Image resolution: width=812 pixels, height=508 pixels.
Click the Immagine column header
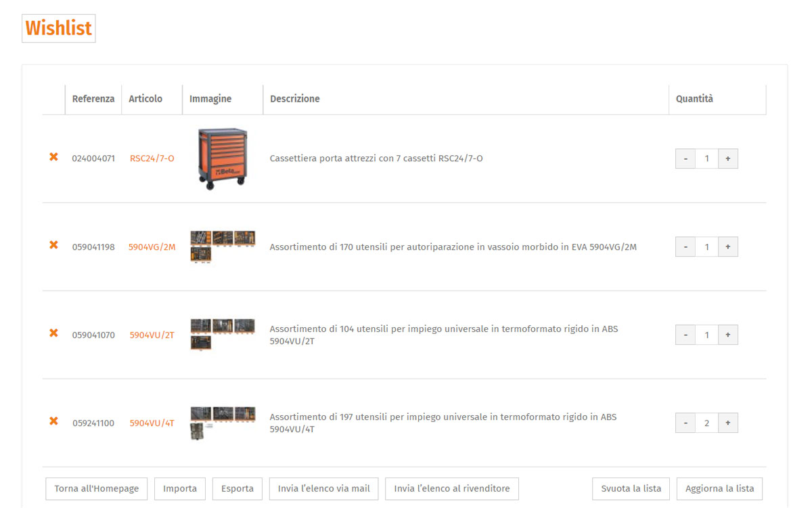(210, 99)
